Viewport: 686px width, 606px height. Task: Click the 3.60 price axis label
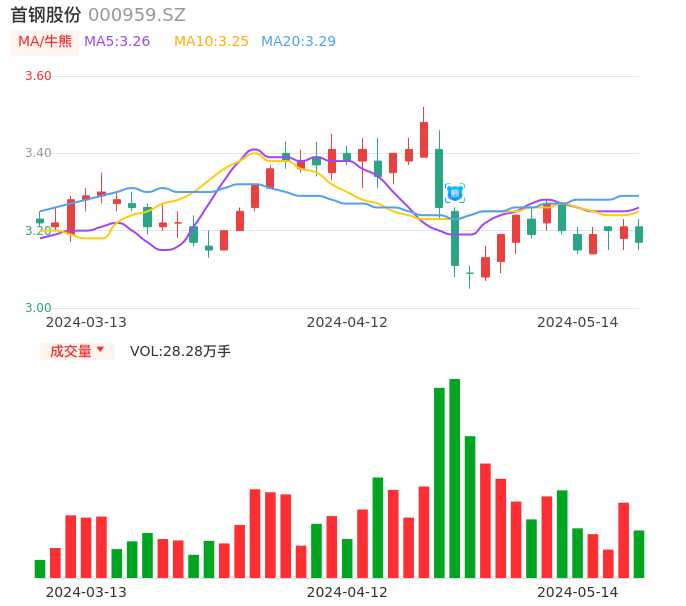38,76
